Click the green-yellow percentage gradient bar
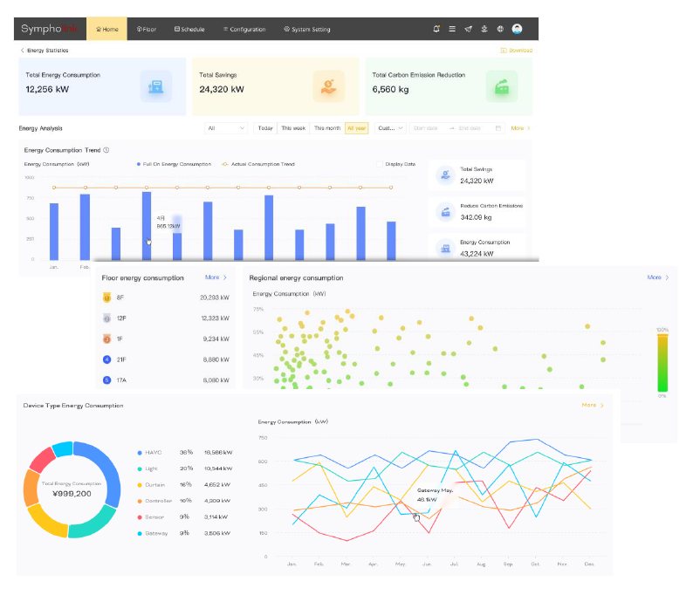Screen dimensions: 700x595 pyautogui.click(x=662, y=363)
